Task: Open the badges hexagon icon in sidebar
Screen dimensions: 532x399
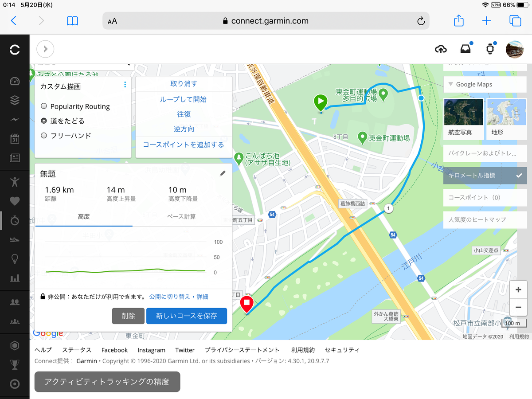Action: point(15,345)
